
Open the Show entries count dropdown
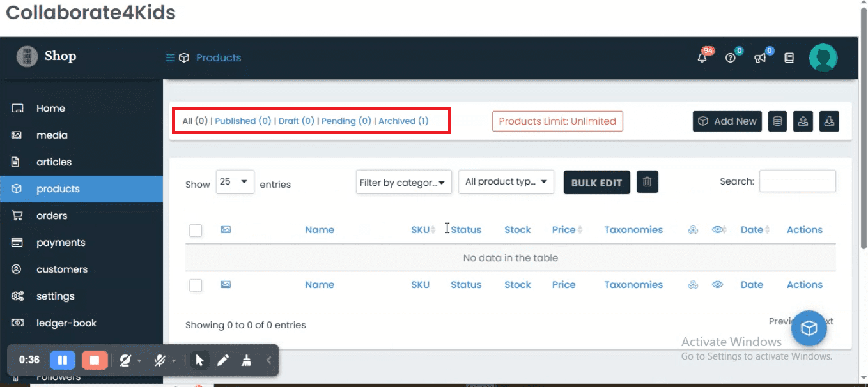(235, 182)
